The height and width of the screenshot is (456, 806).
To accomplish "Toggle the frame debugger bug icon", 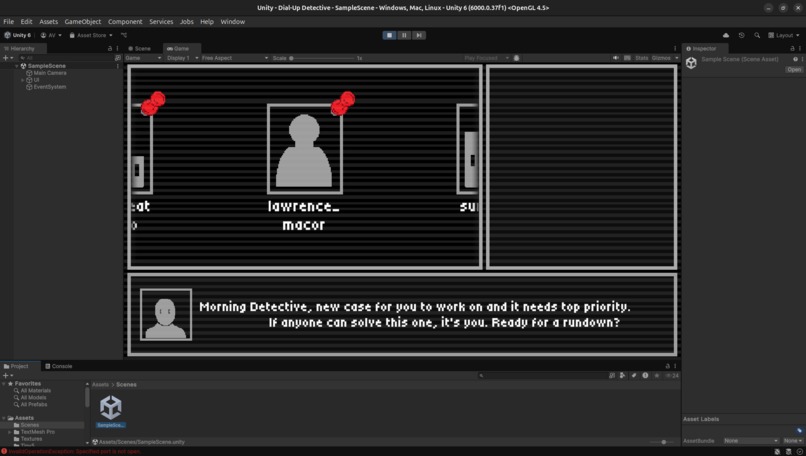I will 517,58.
